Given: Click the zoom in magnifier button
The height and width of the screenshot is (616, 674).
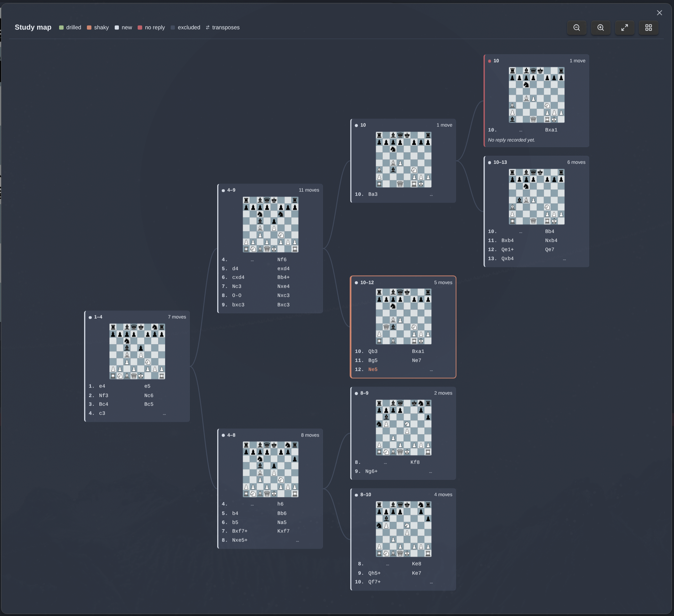Looking at the screenshot, I should point(601,28).
